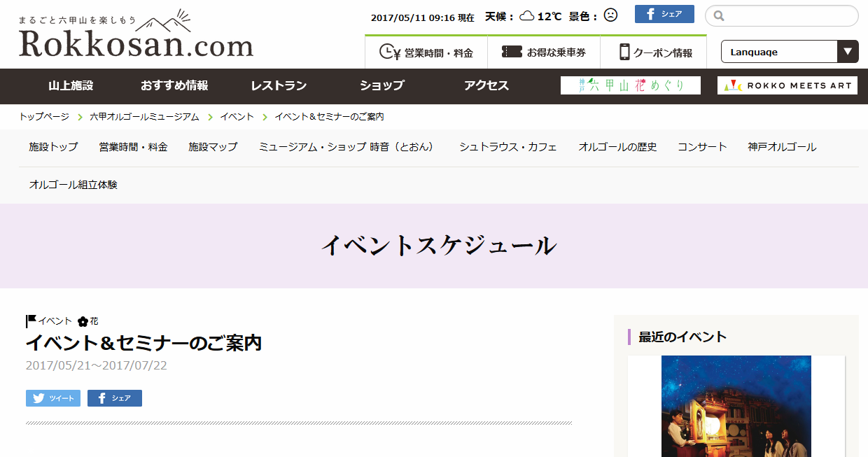Select the 施設トップ tab
The width and height of the screenshot is (868, 457).
click(x=53, y=147)
